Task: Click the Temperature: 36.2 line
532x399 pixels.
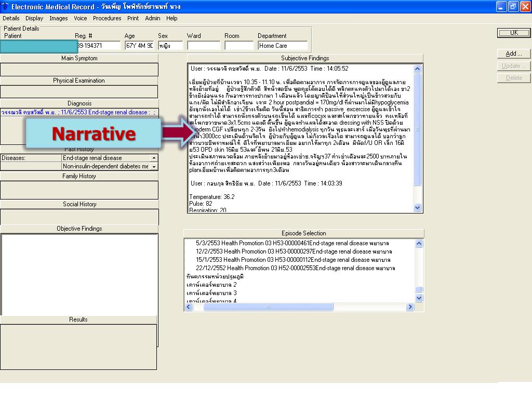Action: pyautogui.click(x=212, y=197)
